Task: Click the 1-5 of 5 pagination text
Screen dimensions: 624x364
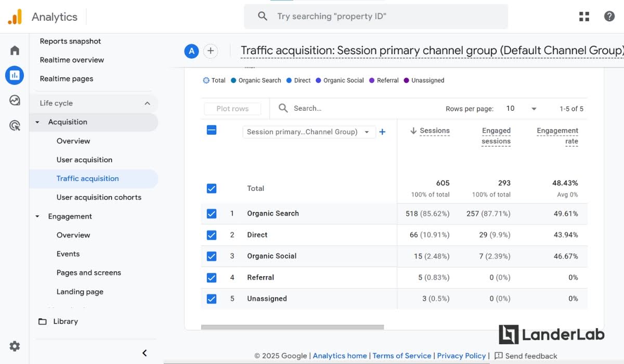Action: click(x=571, y=109)
